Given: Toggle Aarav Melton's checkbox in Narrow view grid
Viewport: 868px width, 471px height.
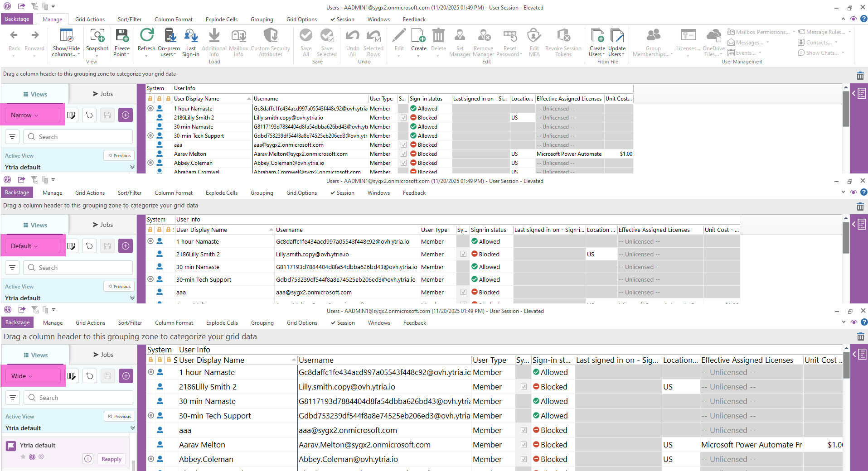Looking at the screenshot, I should tap(403, 154).
